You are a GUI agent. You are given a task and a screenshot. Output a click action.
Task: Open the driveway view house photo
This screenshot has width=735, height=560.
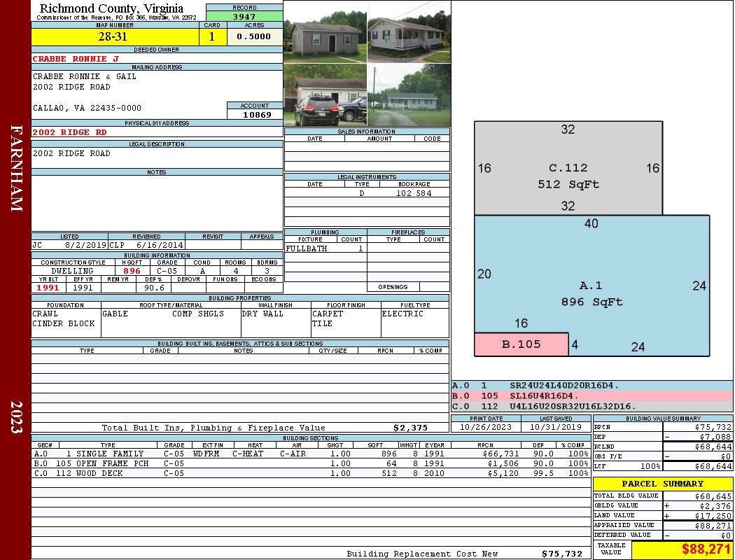tap(409, 95)
